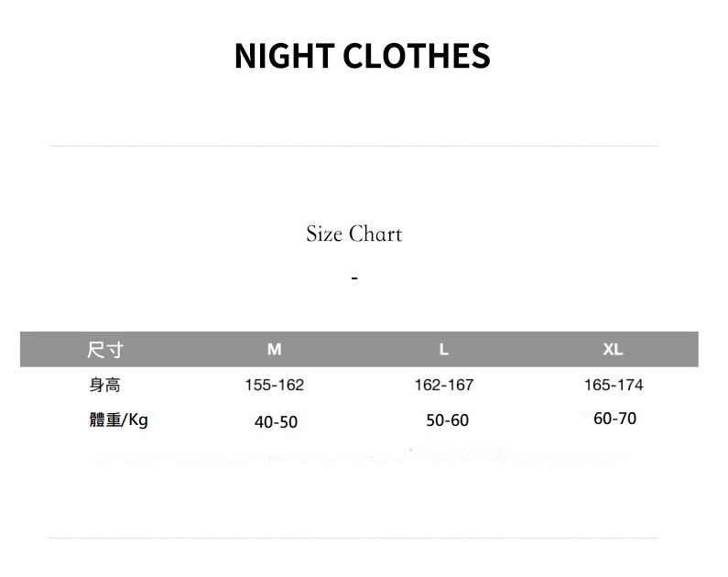Viewport: 728px width, 577px height.
Task: Click the 162-167 height value
Action: (444, 385)
